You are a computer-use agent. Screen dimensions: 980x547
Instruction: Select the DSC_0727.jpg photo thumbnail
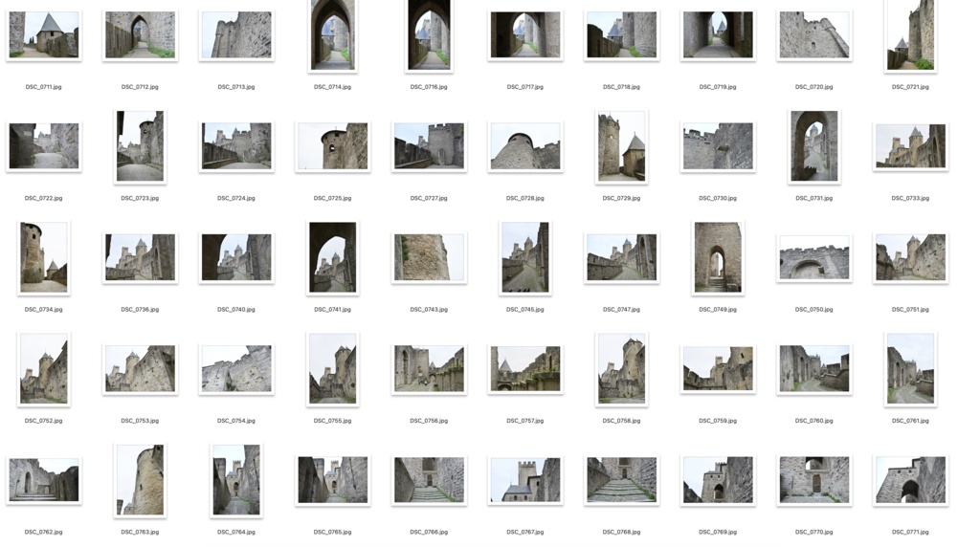[429, 146]
